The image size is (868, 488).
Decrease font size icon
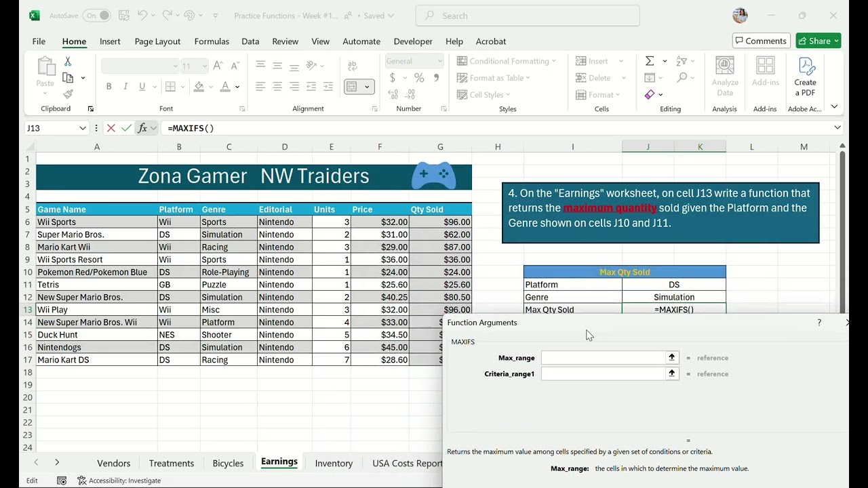point(235,66)
